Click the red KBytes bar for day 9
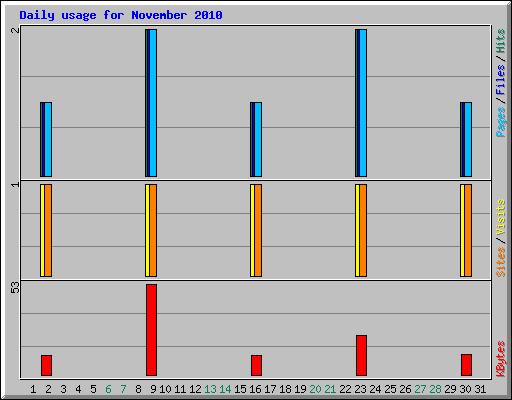 click(151, 330)
